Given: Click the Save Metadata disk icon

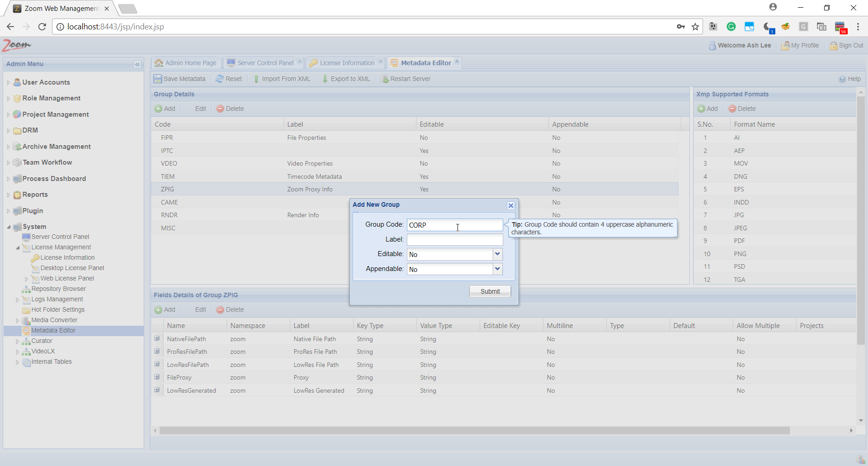Looking at the screenshot, I should coord(158,79).
